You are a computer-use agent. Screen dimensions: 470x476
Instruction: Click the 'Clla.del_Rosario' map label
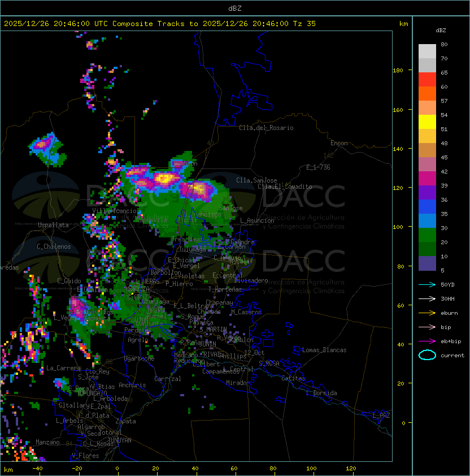point(266,128)
